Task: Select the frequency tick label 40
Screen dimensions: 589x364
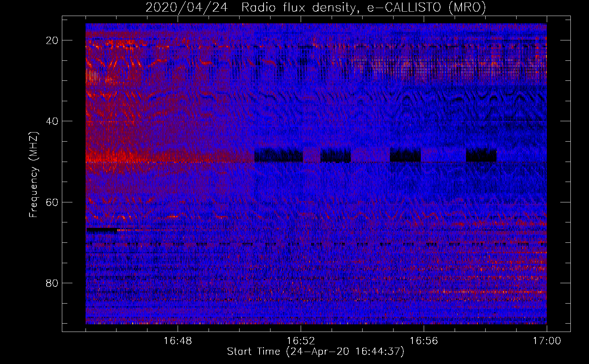Action: tap(52, 121)
